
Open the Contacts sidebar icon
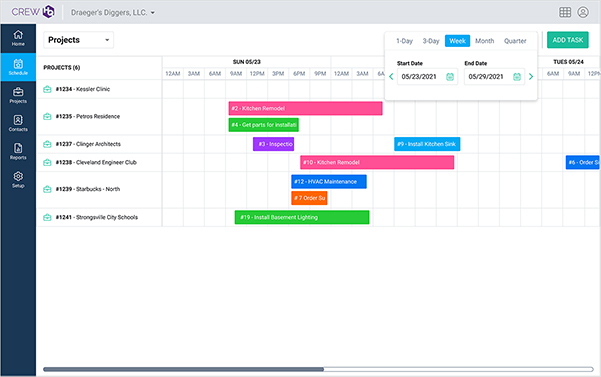tap(18, 123)
